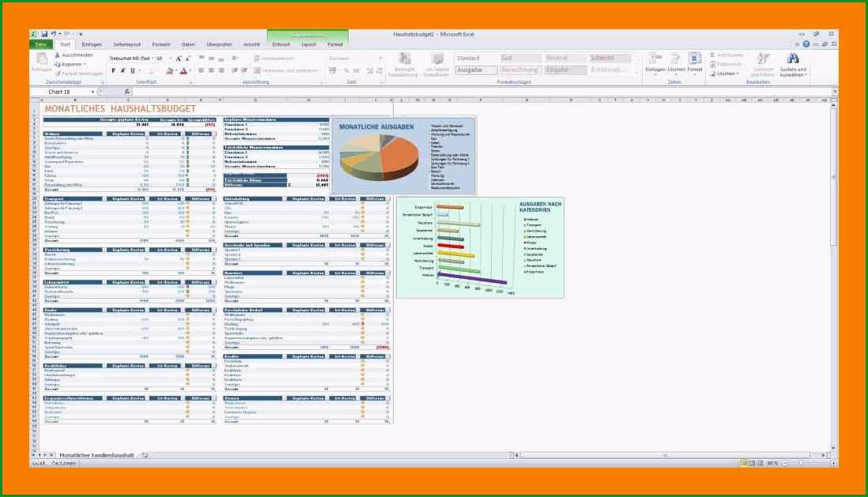
Task: Click the Save icon in quick access toolbar
Action: point(44,34)
